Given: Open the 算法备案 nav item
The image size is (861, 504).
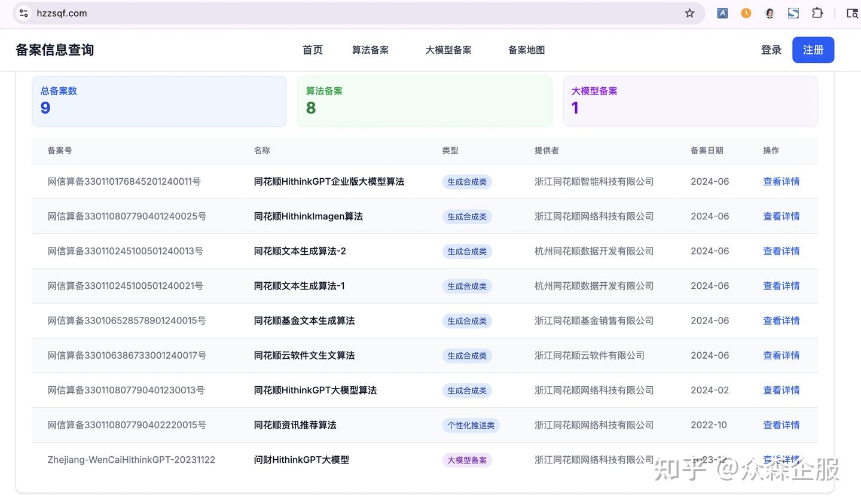Looking at the screenshot, I should coord(370,50).
